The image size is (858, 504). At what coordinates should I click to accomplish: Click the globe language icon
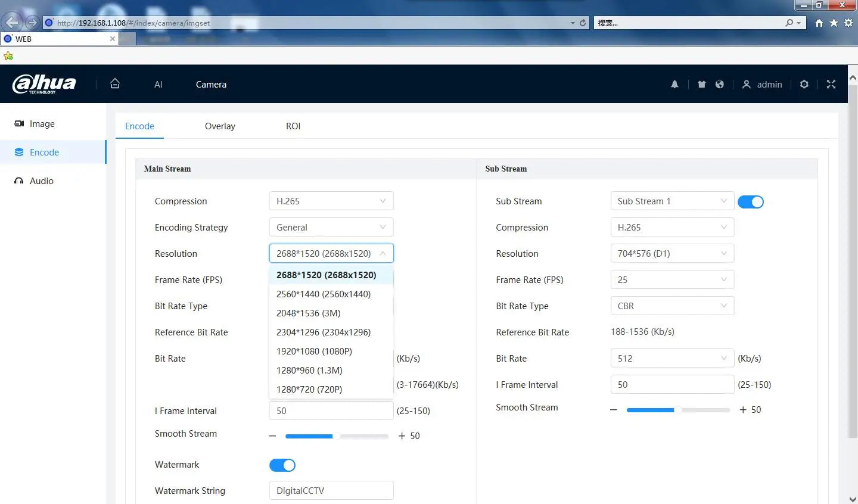coord(720,85)
